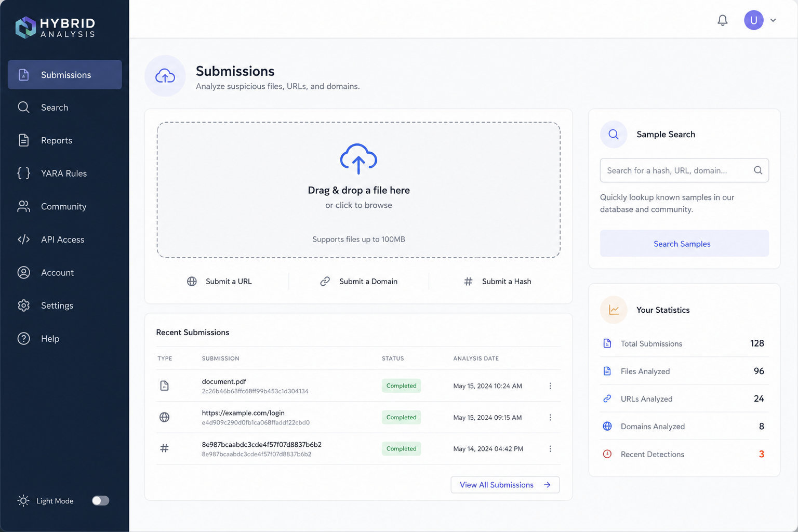Open more options for May 14 hash row

pos(550,449)
